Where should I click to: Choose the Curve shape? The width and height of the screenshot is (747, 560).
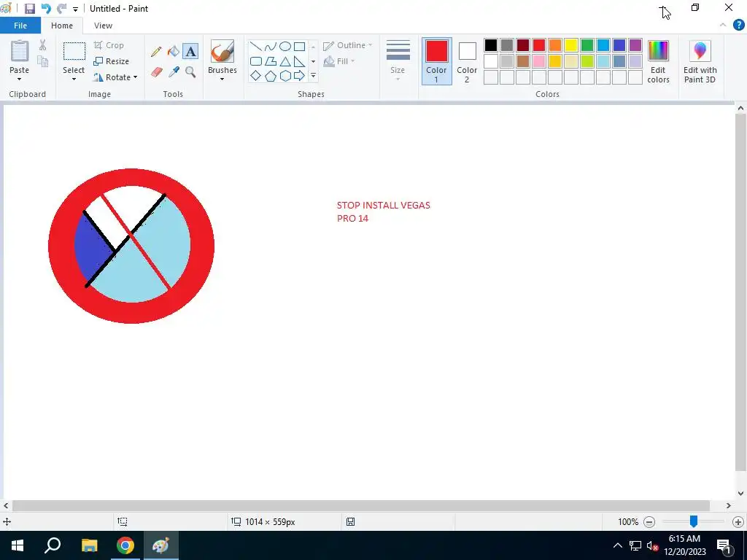(x=271, y=47)
